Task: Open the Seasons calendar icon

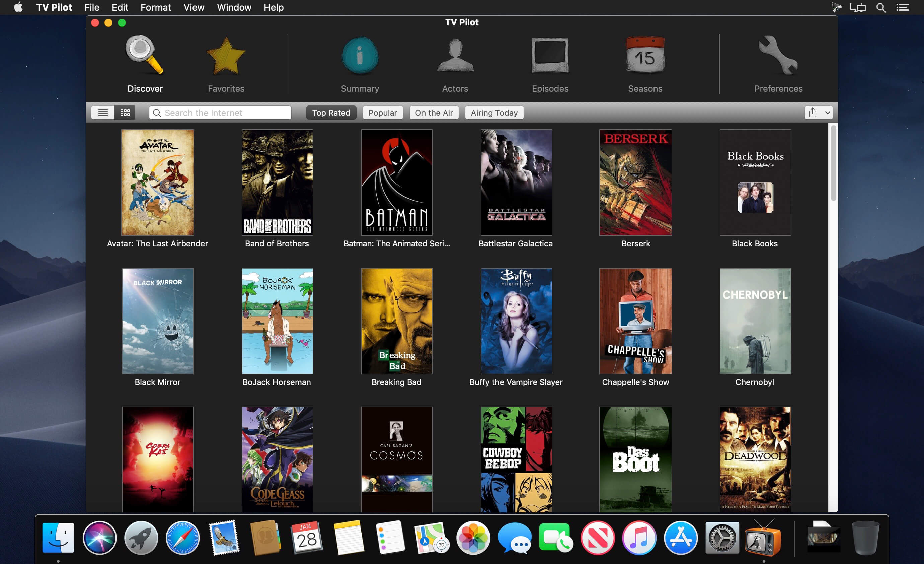Action: (x=645, y=56)
